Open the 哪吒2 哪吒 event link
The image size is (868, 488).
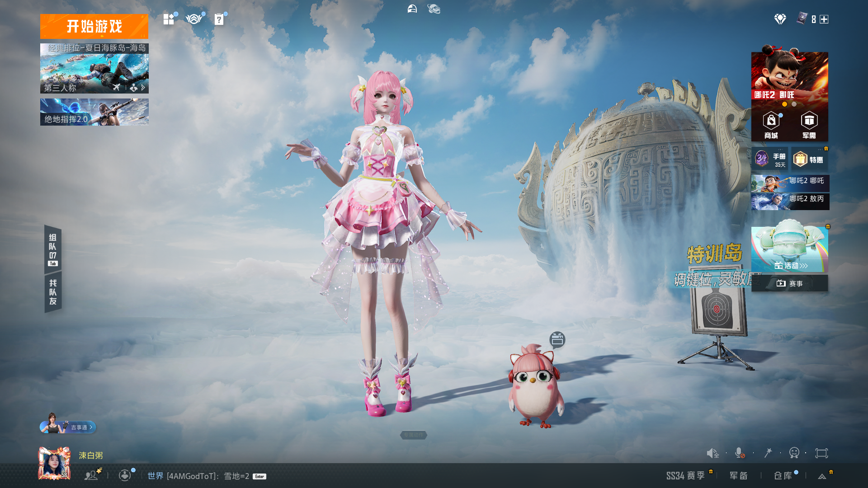pos(790,183)
